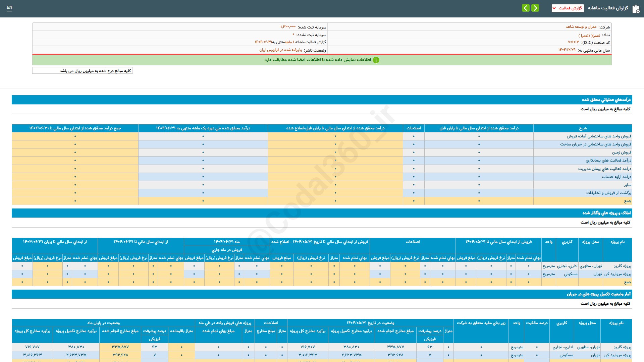Switch language via EN link
The height and width of the screenshot is (362, 644).
9,7
